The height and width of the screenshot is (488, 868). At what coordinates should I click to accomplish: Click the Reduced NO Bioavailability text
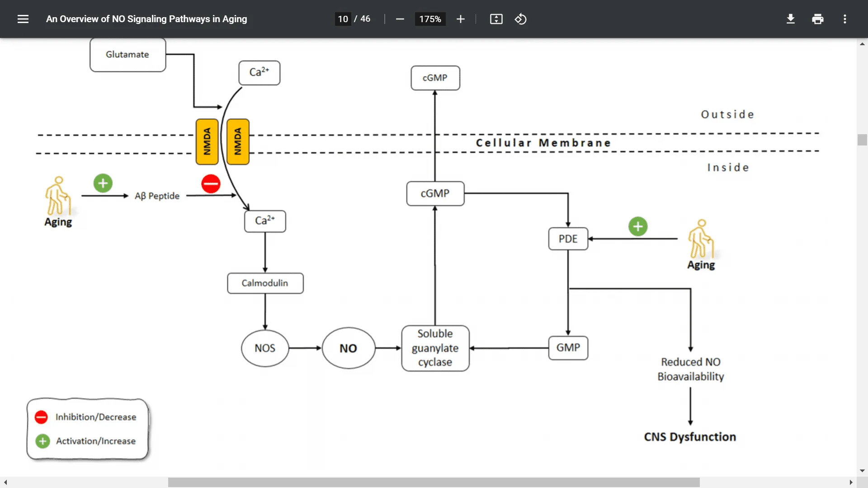coord(690,369)
